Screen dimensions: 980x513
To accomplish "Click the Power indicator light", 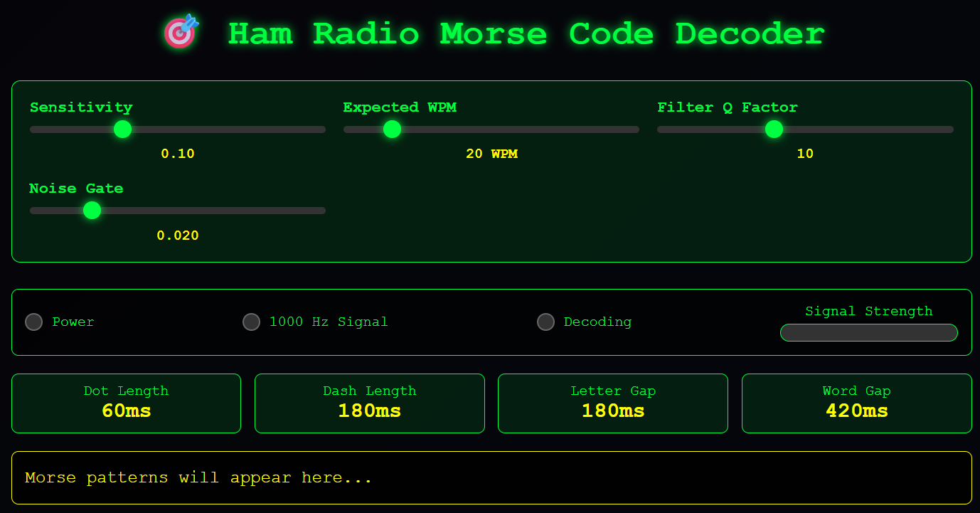I will coord(33,322).
